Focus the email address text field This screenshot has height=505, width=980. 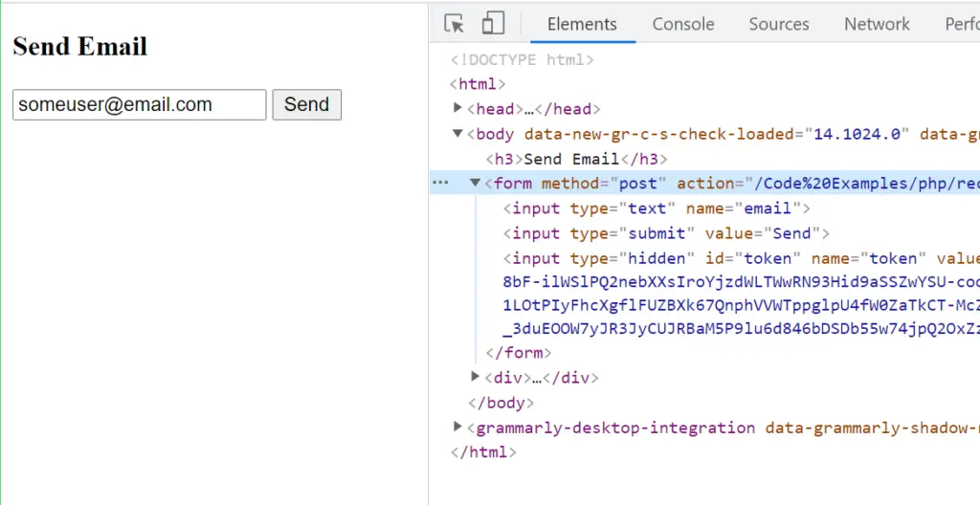click(x=139, y=105)
